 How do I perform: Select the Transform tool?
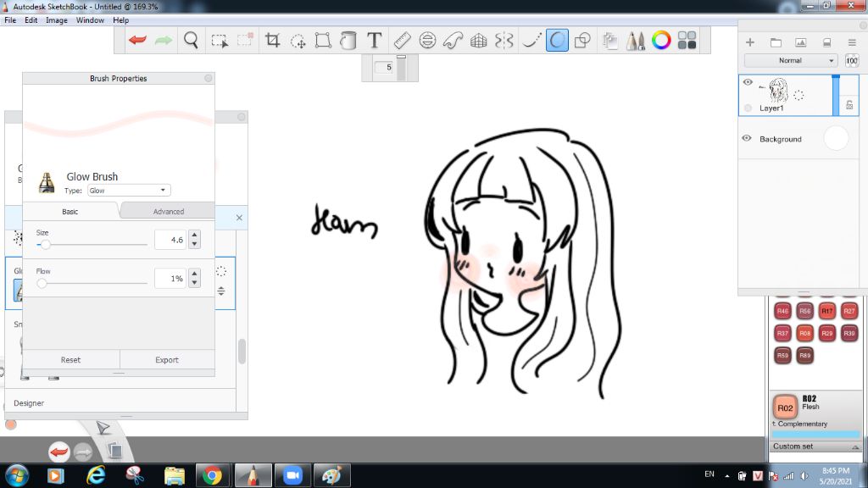pos(323,41)
